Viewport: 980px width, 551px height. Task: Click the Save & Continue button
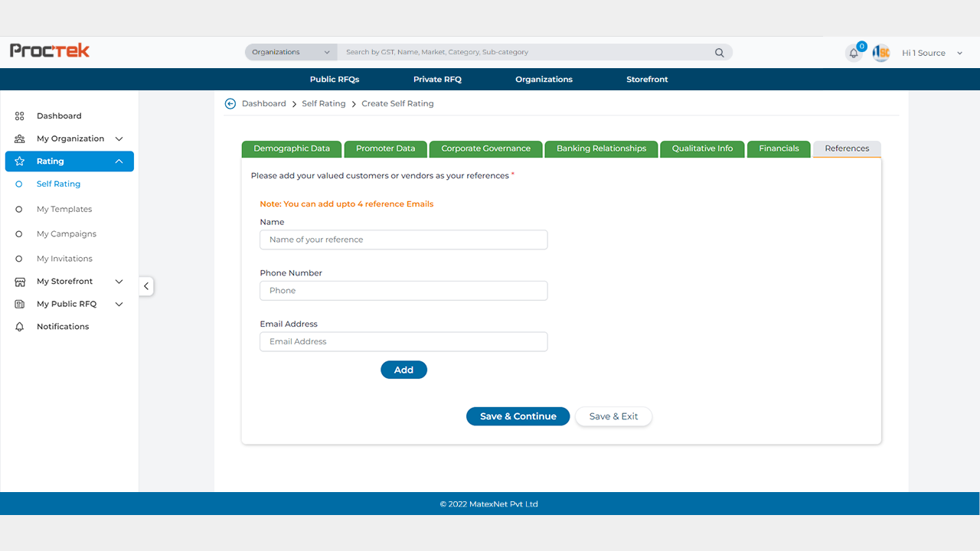point(518,416)
